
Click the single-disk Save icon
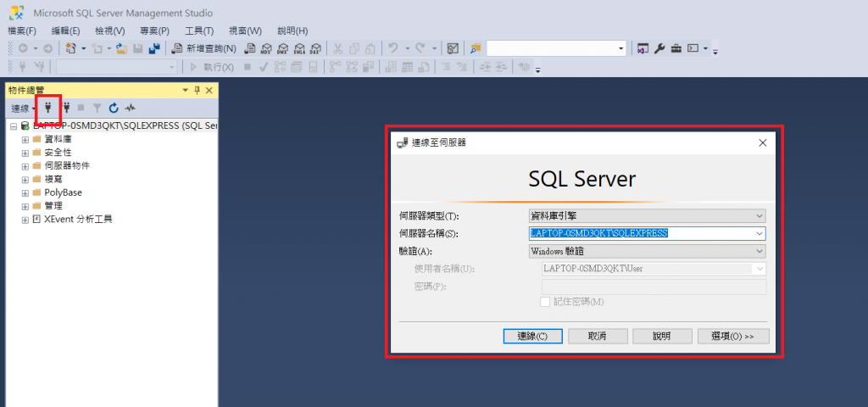pos(138,48)
